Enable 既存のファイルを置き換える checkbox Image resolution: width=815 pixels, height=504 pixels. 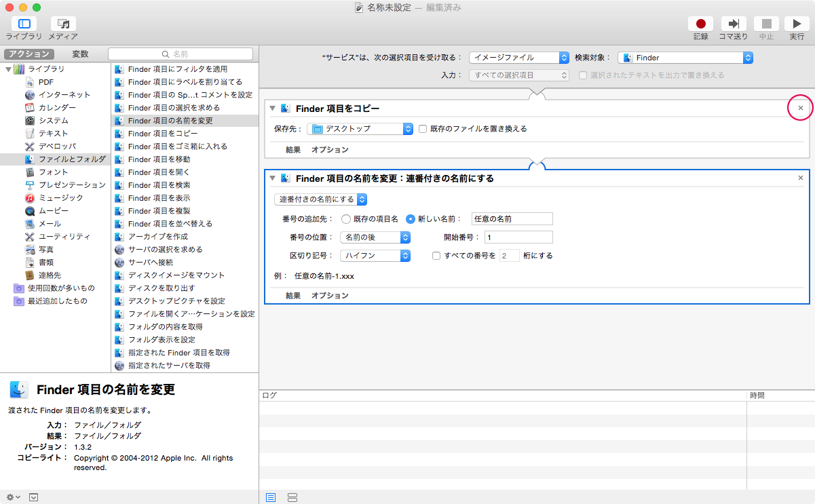tap(423, 128)
